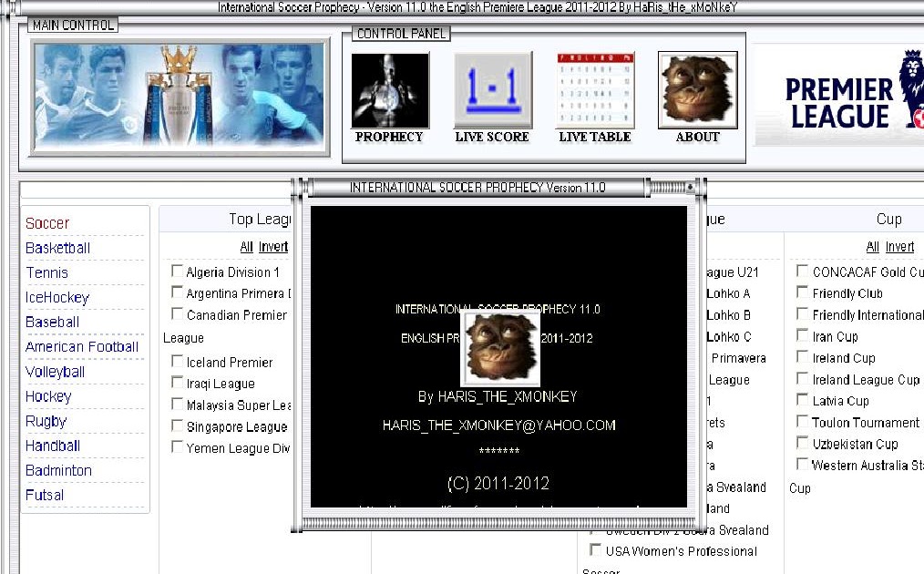This screenshot has height=574, width=924.
Task: Click the players and trophy banner image
Action: (180, 97)
